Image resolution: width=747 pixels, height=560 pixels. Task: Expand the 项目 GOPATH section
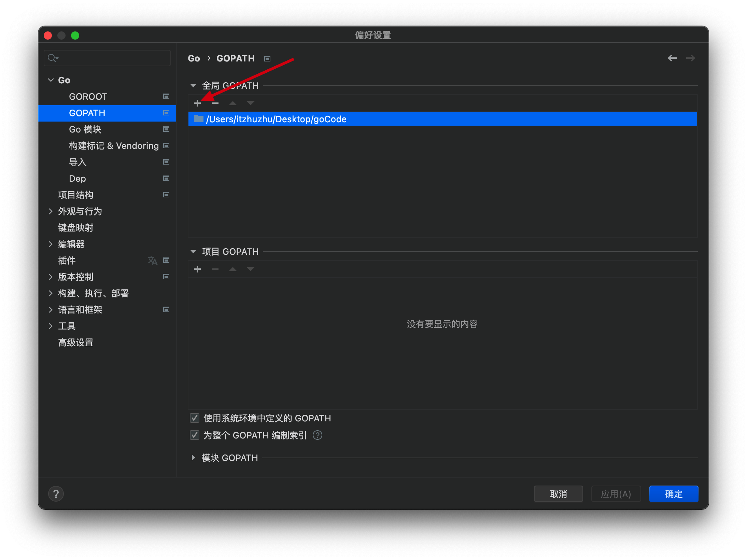point(195,252)
